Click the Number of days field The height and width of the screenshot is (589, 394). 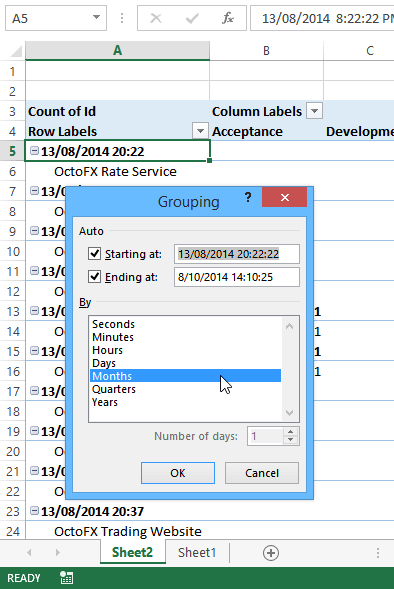(x=265, y=436)
